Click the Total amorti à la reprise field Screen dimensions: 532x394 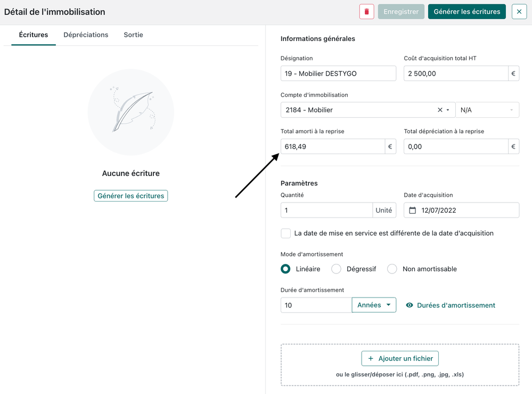pyautogui.click(x=332, y=147)
